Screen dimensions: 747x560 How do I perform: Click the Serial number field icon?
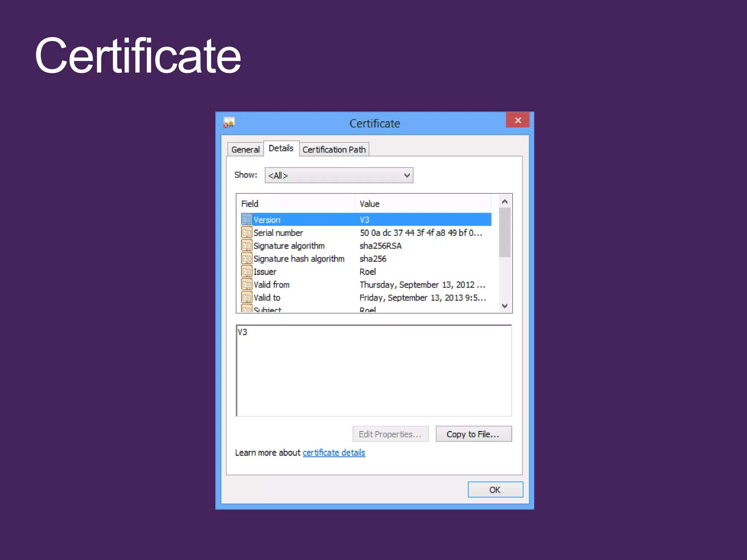[247, 233]
